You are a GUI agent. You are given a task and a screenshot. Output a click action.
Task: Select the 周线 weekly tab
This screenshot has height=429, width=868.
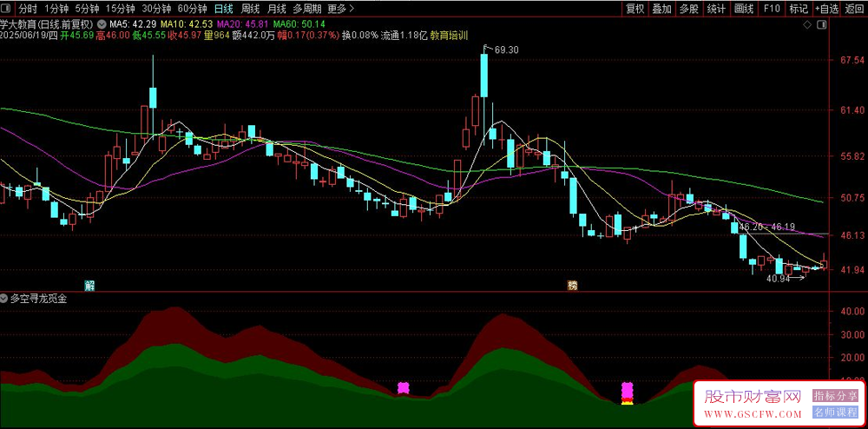[x=250, y=9]
